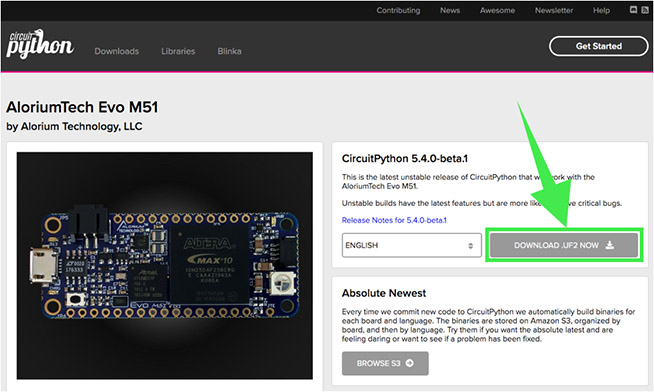
Task: Click the AloriumTech Evo M51 board image
Action: (x=165, y=266)
